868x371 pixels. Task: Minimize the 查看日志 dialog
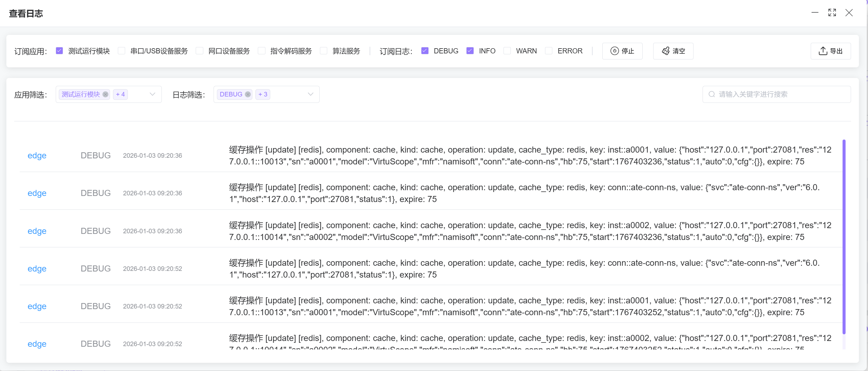point(815,13)
